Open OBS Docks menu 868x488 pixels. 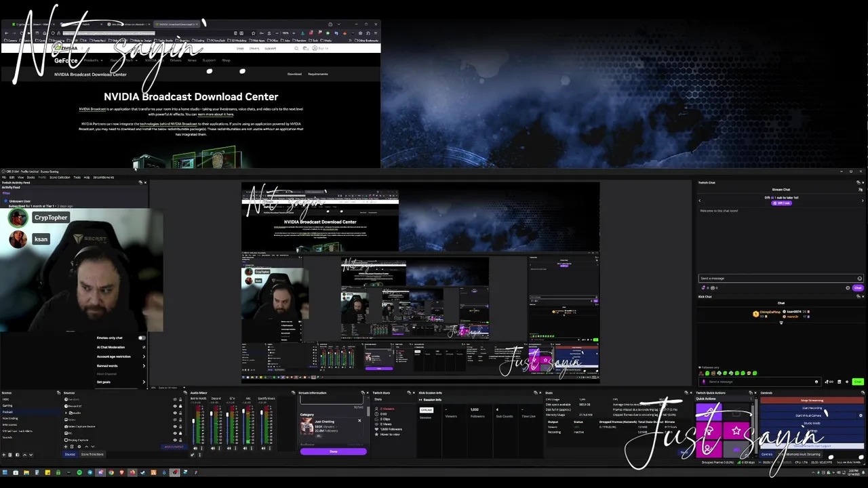[31, 178]
